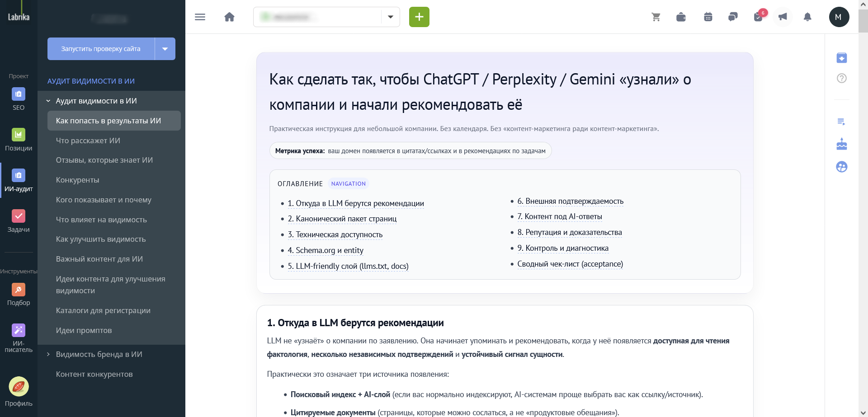Open the ИИ-писатель tool in left rail
Image resolution: width=868 pixels, height=417 pixels.
coord(19,338)
